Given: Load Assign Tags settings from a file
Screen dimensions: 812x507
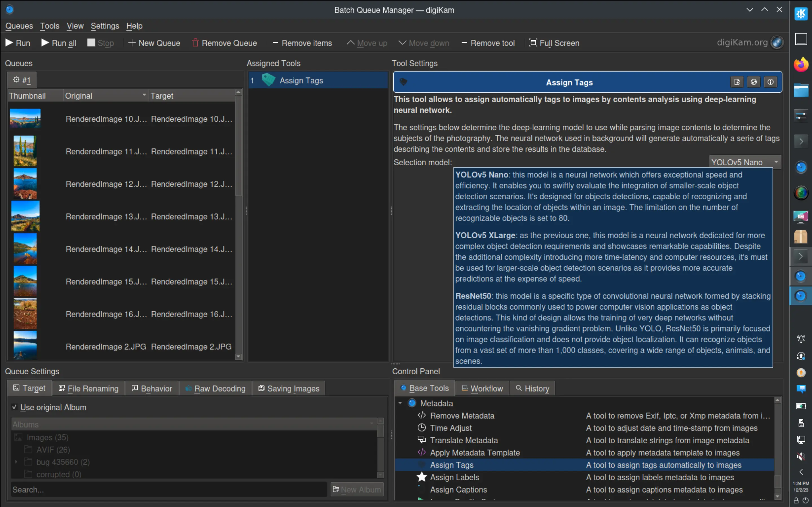Looking at the screenshot, I should pos(737,82).
